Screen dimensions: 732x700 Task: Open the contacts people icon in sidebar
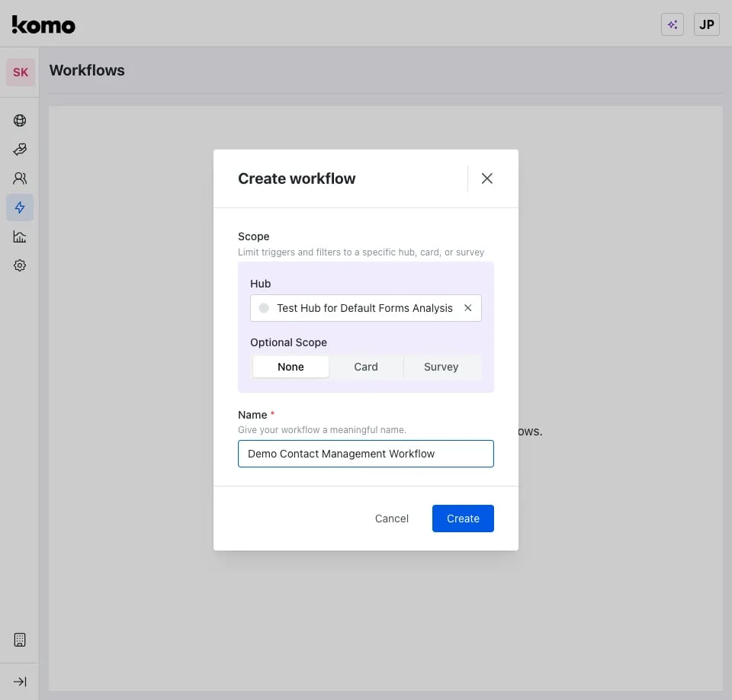20,178
